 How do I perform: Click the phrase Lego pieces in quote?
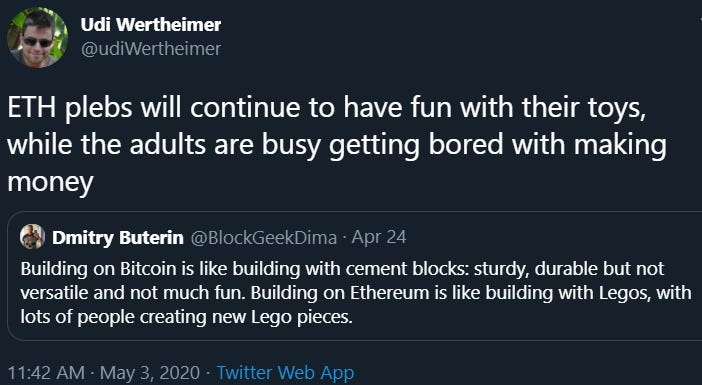tap(302, 317)
